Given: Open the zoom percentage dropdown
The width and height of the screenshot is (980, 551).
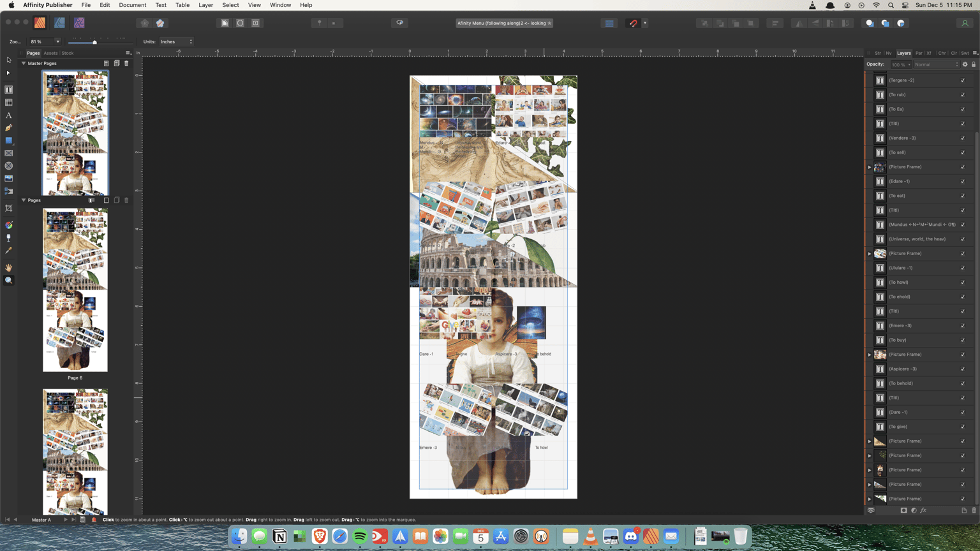Looking at the screenshot, I should pos(57,41).
